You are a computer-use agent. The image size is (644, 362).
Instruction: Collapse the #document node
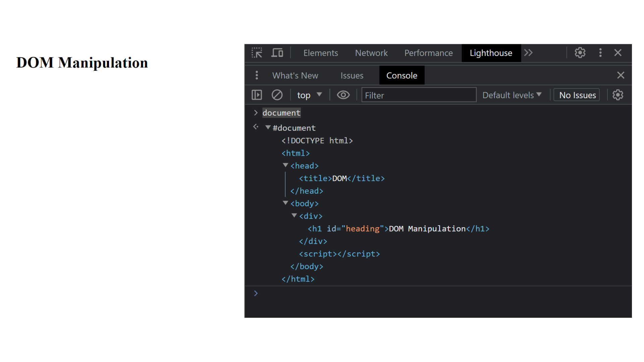pos(268,127)
